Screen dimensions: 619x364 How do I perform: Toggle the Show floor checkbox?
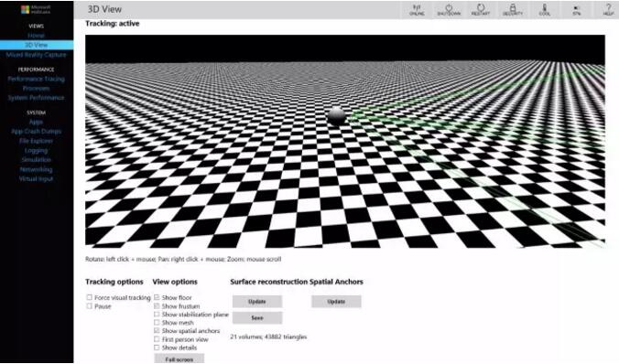tap(157, 297)
